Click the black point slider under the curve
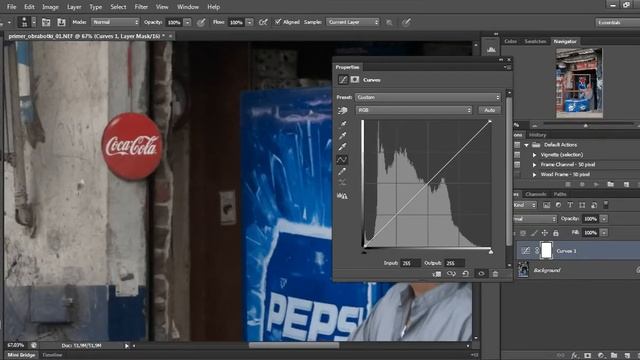The image size is (640, 360). [364, 252]
